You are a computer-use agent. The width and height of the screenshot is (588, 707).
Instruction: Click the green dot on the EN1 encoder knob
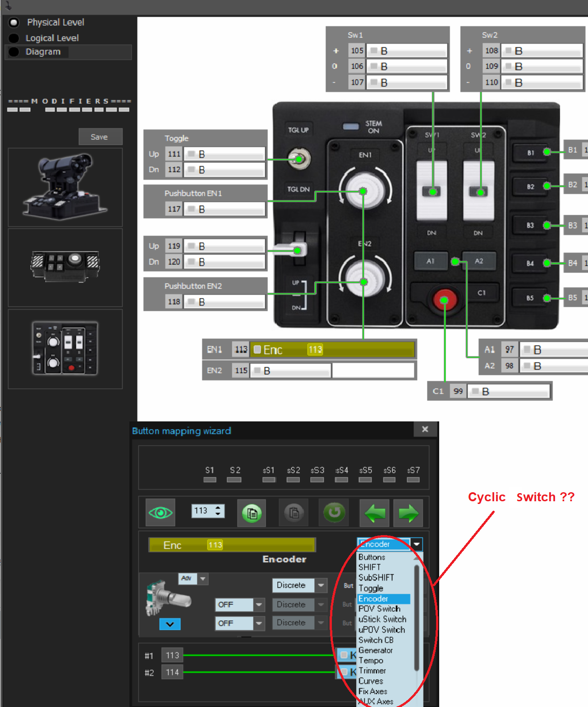point(363,191)
